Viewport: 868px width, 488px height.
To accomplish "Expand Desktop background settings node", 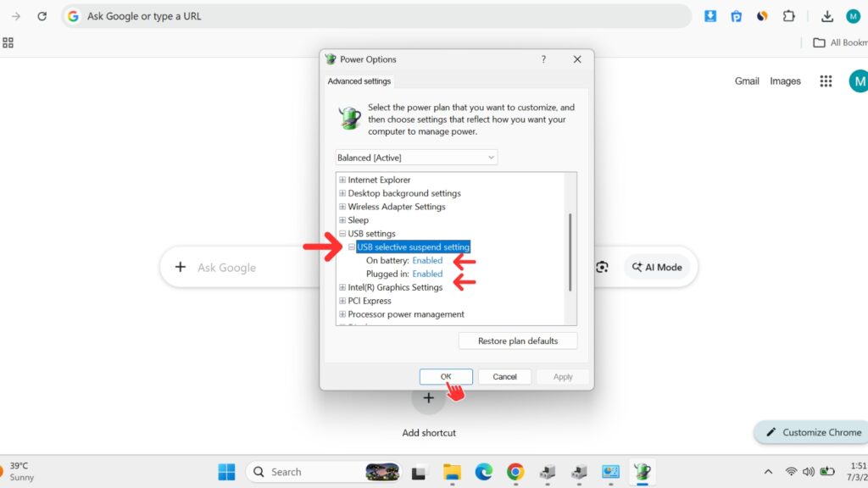I will 342,193.
